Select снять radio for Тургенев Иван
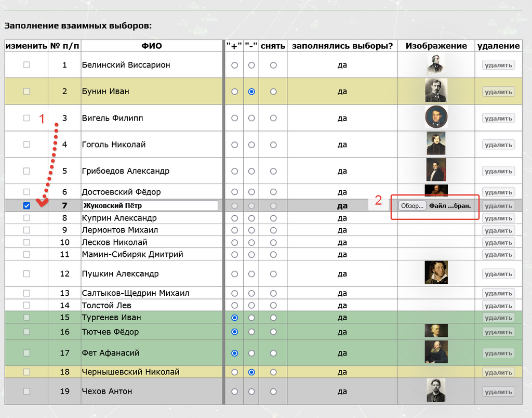This screenshot has height=418, width=532. point(273,317)
